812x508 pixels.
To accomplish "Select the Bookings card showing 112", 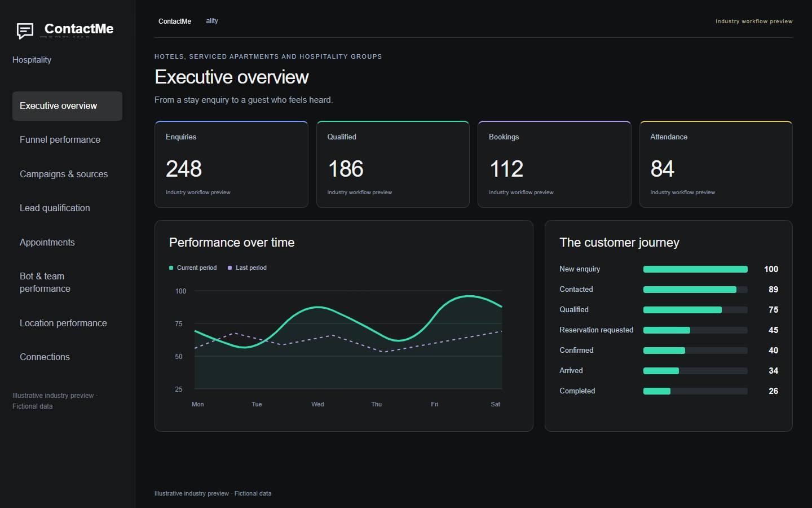I will pyautogui.click(x=554, y=164).
